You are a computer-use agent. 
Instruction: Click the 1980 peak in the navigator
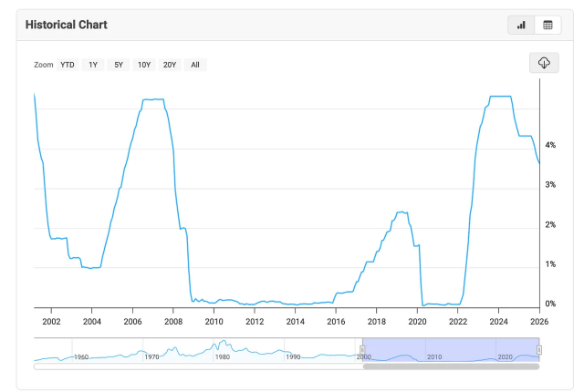click(223, 343)
